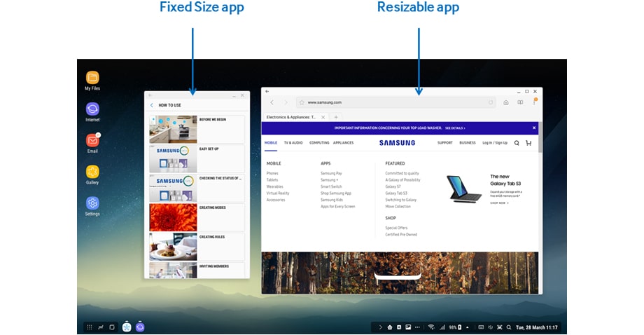Open the browser bookmarks icon
Viewport: 644px width, 335px height.
point(520,102)
